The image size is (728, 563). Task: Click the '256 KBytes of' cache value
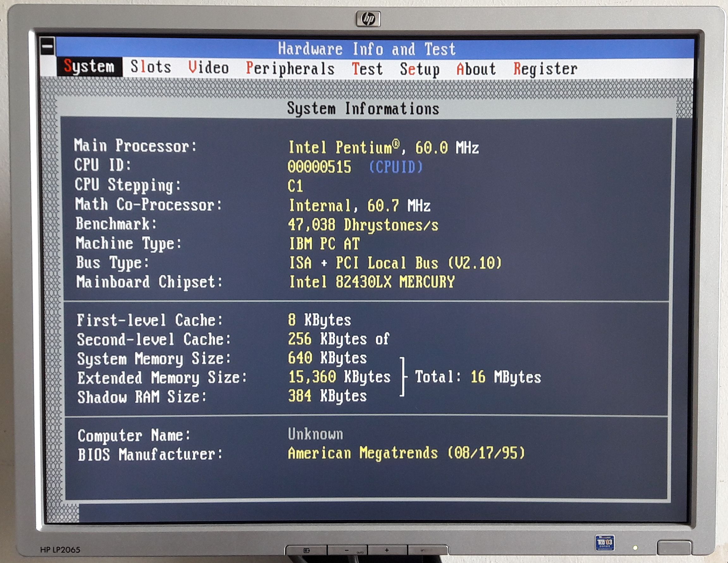pos(339,339)
